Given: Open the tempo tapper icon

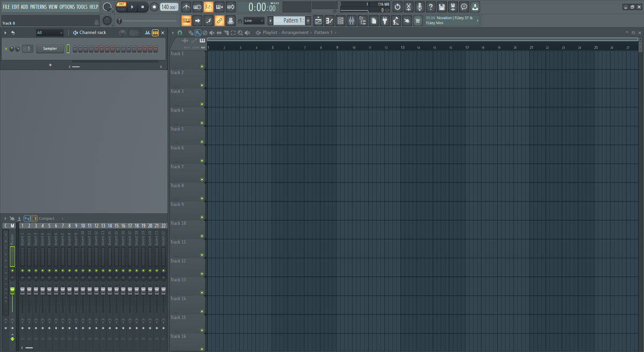Looking at the screenshot, I should click(x=396, y=21).
